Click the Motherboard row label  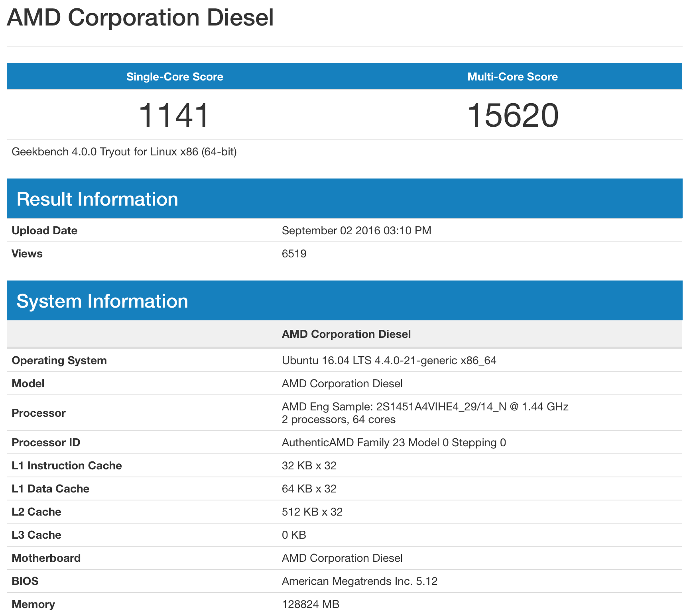pyautogui.click(x=46, y=558)
